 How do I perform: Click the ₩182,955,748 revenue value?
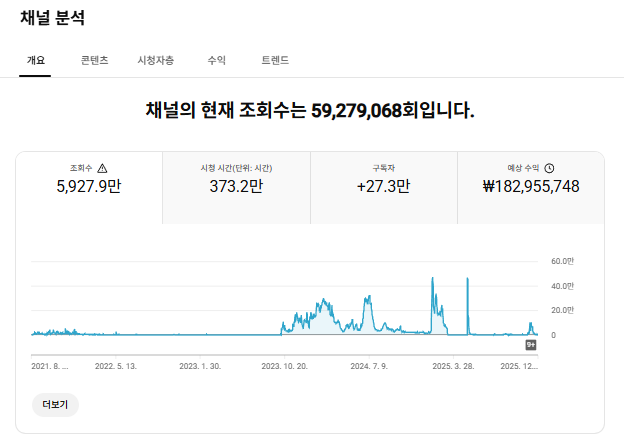coord(530,186)
